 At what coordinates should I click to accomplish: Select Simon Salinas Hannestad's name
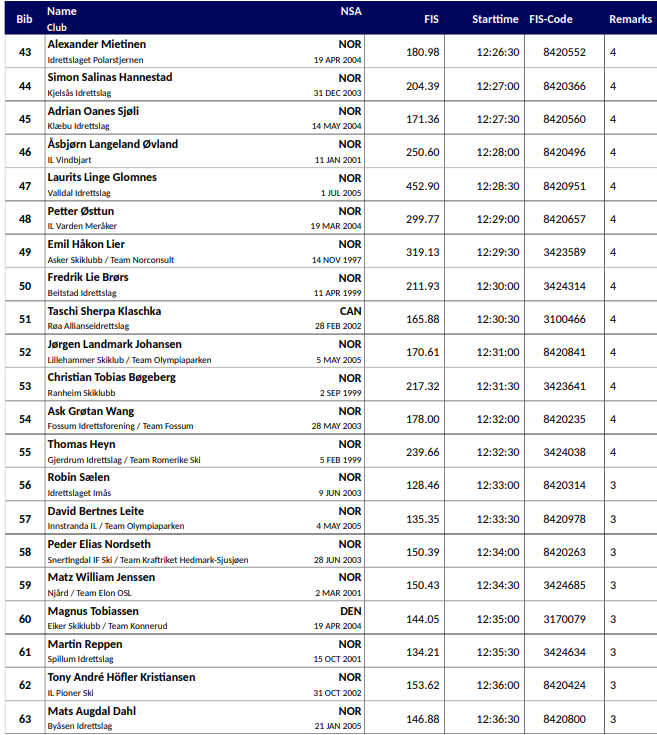click(x=110, y=78)
